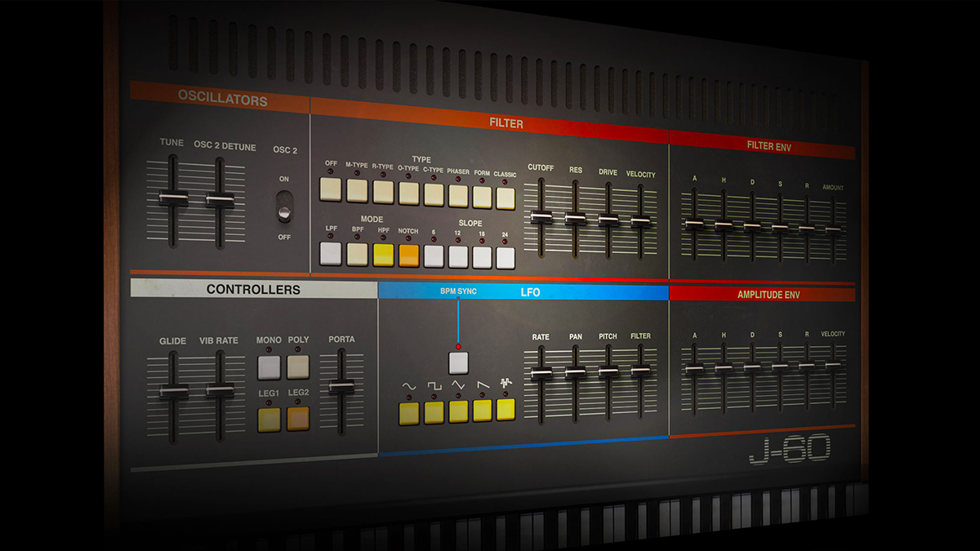Click the Amplitude Env release (R) slider
This screenshot has height=551, width=980.
click(807, 366)
